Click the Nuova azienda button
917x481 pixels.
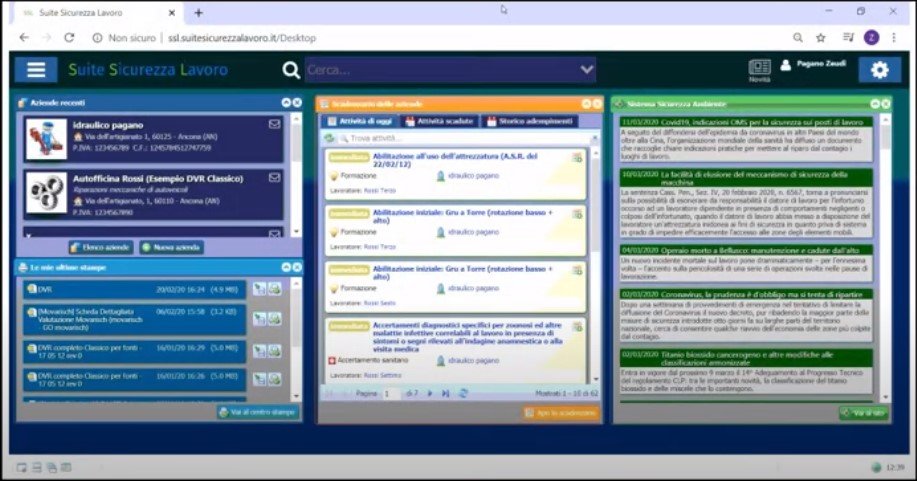coord(172,247)
